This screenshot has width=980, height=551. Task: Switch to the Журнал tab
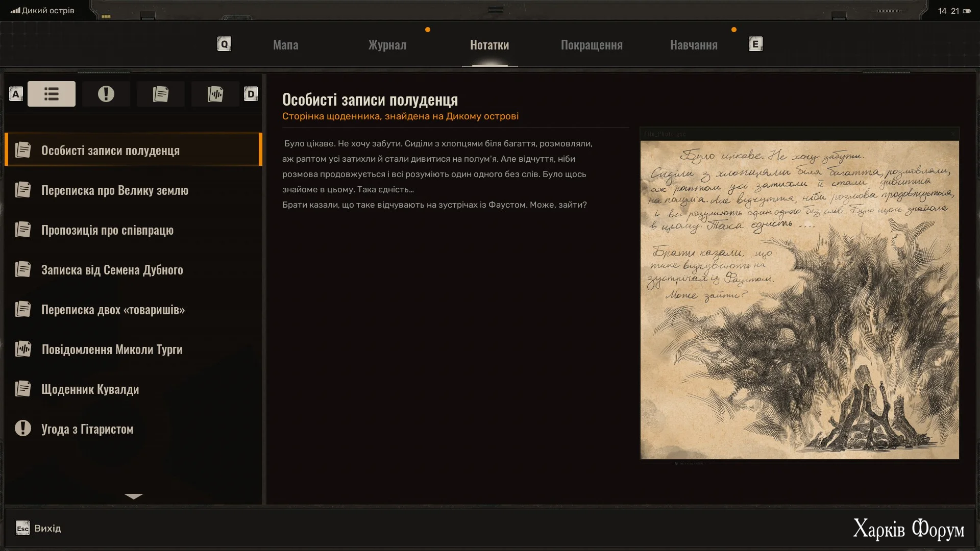(387, 45)
